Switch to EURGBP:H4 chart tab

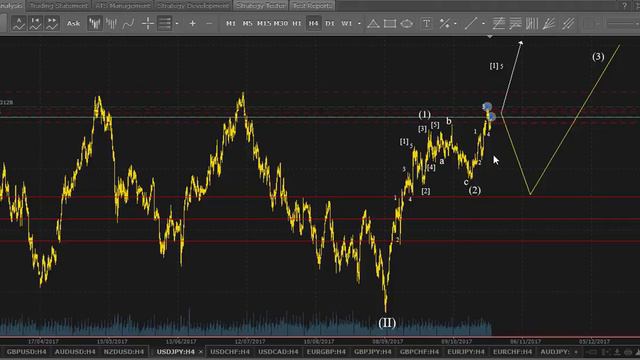[326, 351]
